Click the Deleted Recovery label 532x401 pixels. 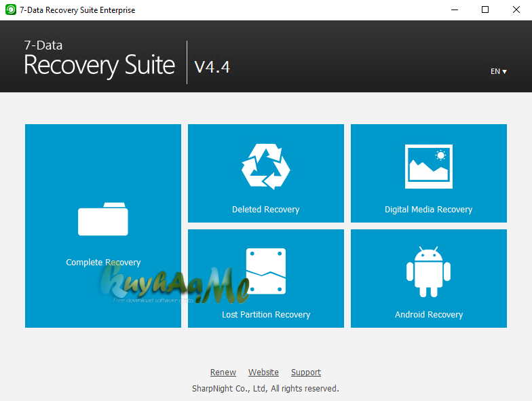tap(266, 209)
